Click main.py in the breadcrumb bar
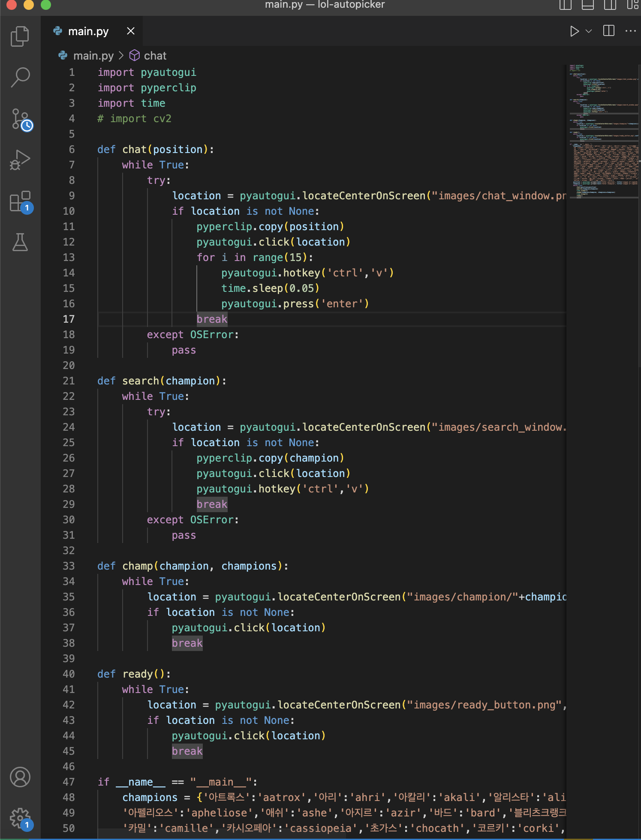Image resolution: width=641 pixels, height=840 pixels. 93,56
